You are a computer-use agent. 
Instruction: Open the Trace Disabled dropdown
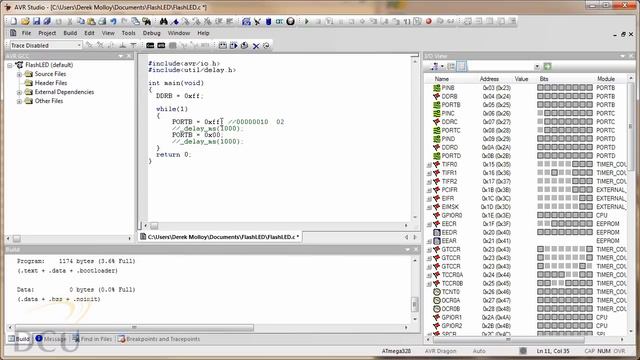[x=79, y=45]
